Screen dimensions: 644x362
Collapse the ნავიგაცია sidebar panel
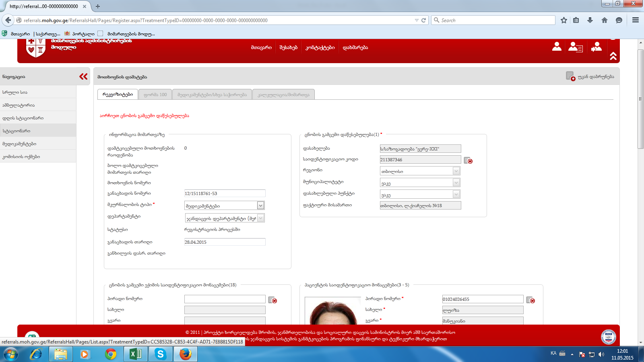(x=83, y=76)
